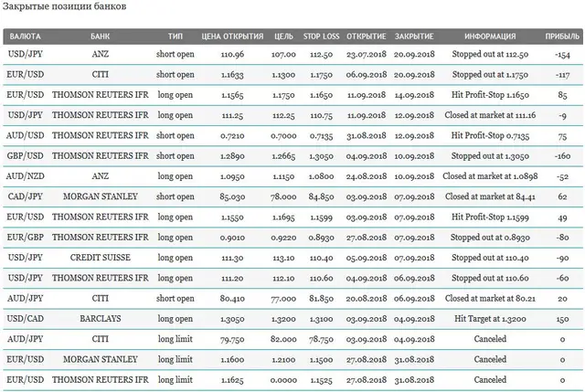Click profit value 85

pos(562,95)
